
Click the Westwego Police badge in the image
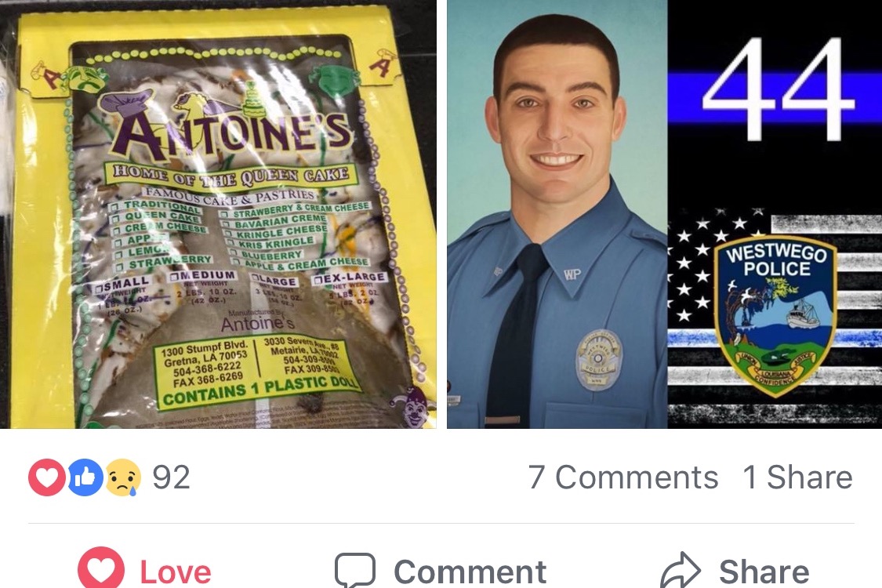click(775, 316)
